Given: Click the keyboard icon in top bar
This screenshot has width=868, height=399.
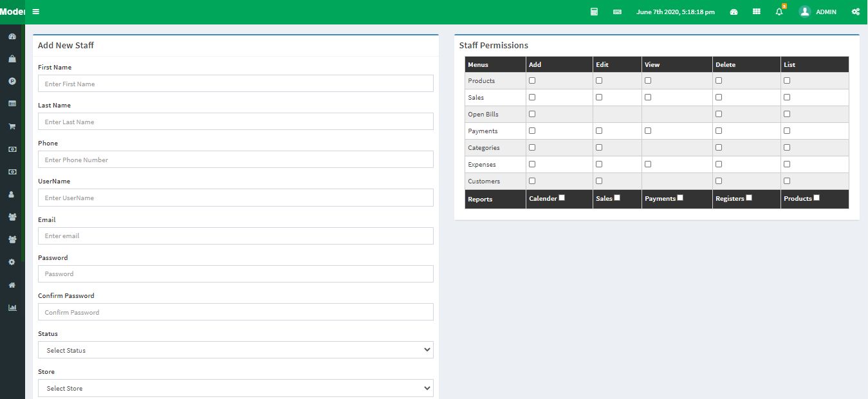Looking at the screenshot, I should tap(617, 12).
